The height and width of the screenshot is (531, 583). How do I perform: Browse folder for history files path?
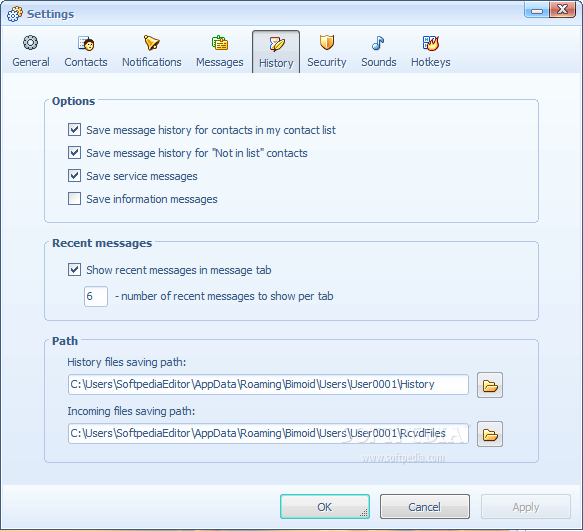click(x=490, y=385)
